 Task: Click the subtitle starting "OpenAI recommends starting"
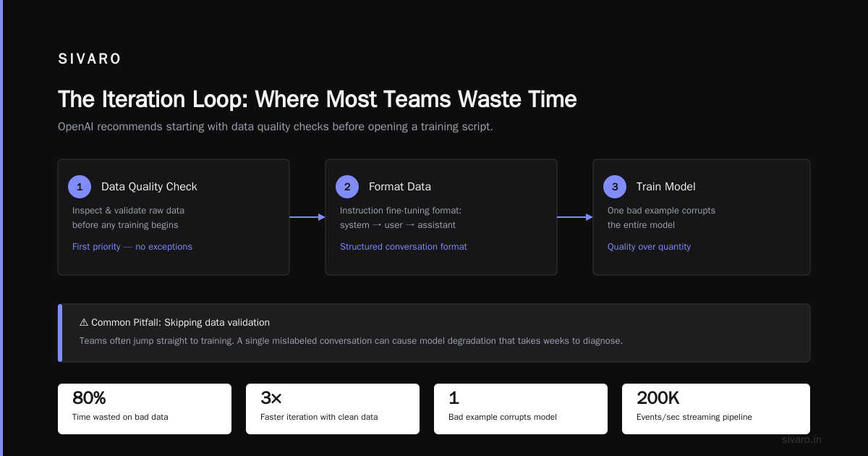coord(276,127)
